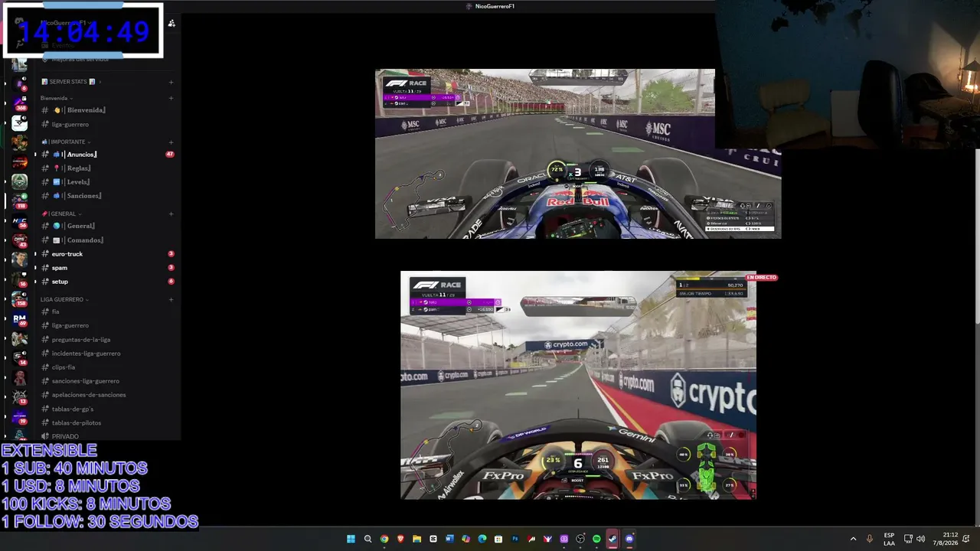Switch to Steam in the taskbar
Screen dimensions: 980x551
click(x=612, y=539)
